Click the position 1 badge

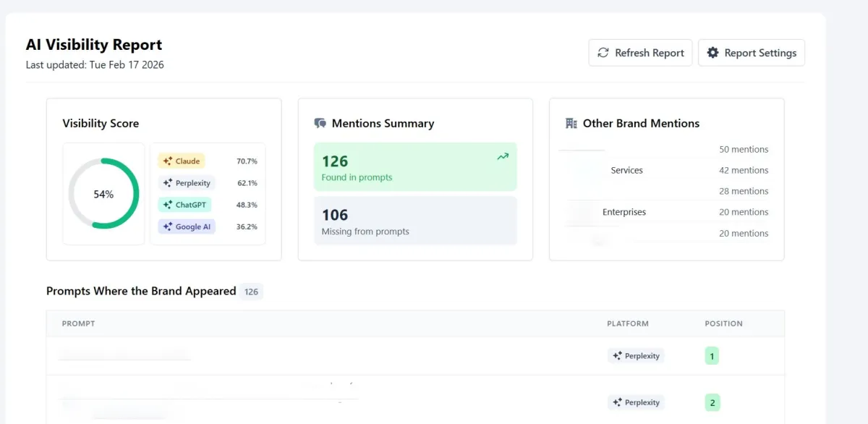(712, 356)
